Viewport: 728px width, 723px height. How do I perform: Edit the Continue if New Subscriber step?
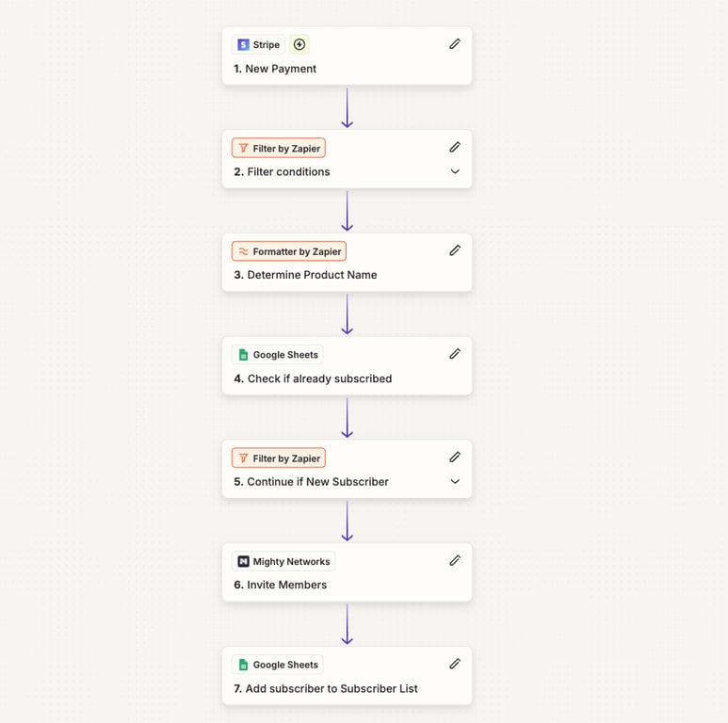(455, 458)
